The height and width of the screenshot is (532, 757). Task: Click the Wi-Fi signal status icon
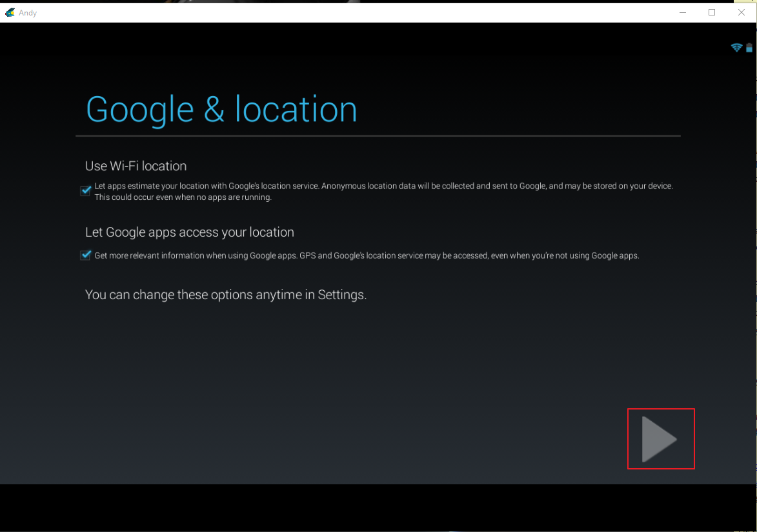tap(736, 47)
